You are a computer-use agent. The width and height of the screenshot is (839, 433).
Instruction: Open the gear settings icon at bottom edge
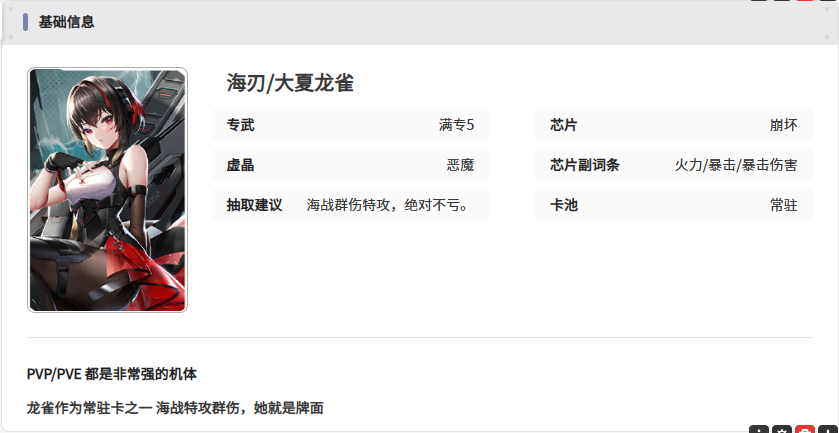coord(782,429)
